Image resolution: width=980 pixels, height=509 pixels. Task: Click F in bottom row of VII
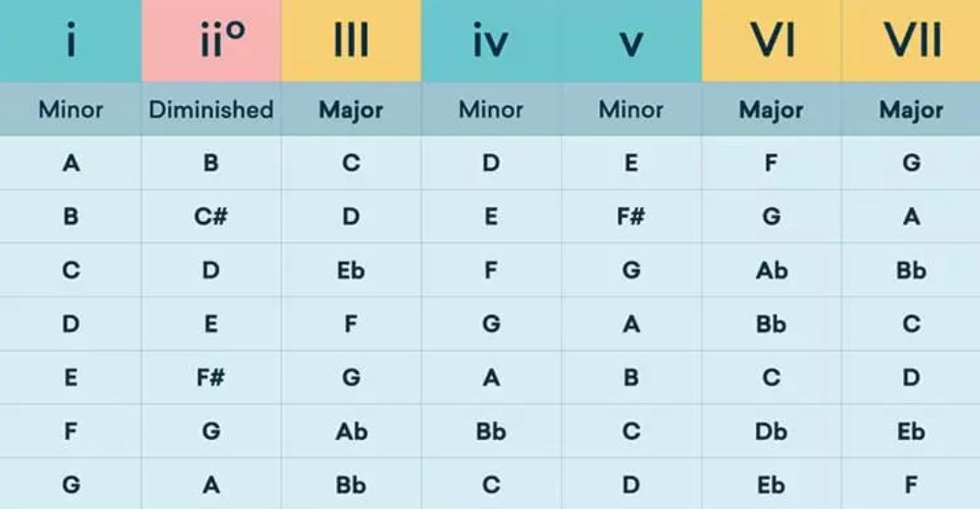[x=911, y=486]
